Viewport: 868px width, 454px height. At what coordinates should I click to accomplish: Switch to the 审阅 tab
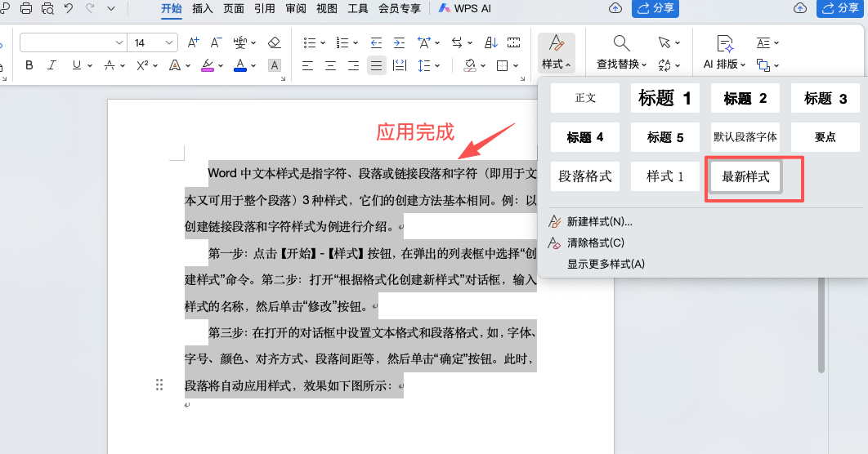click(x=296, y=8)
